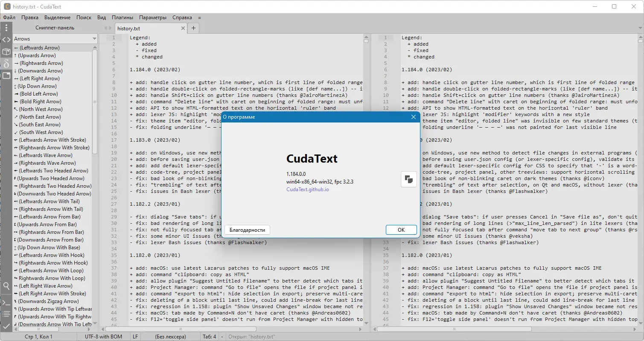
Task: Select the Bold Right Arrow snippet
Action: point(52,102)
